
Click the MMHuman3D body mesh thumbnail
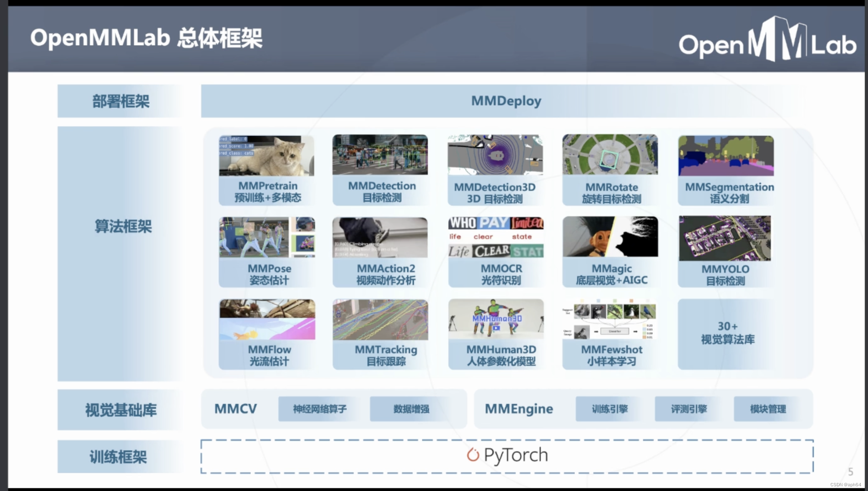pos(496,319)
